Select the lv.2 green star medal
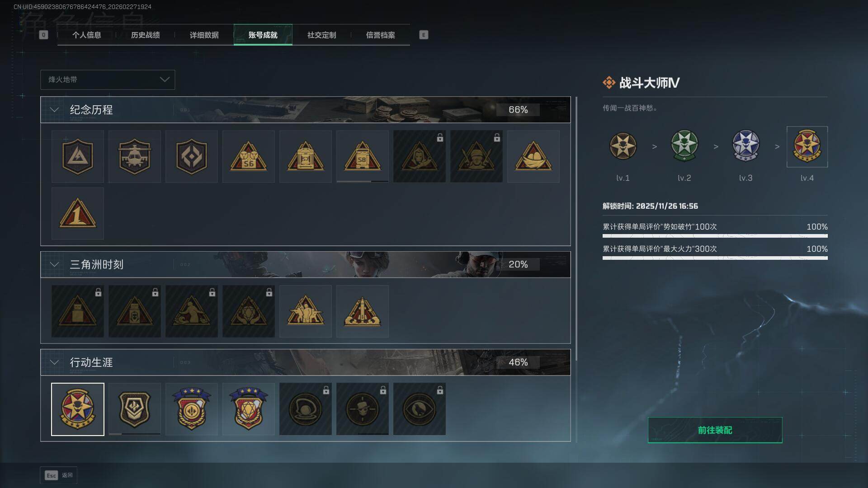868x488 pixels. pyautogui.click(x=684, y=146)
